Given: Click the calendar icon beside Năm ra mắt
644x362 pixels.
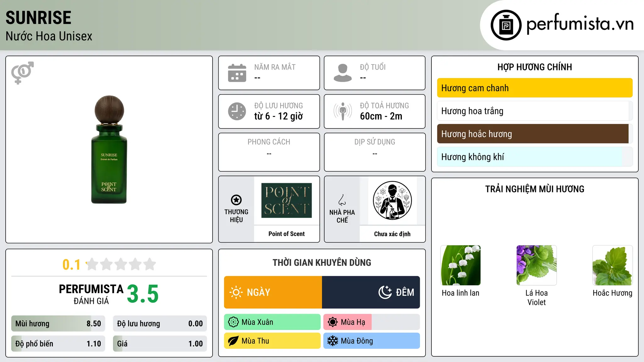Looking at the screenshot, I should coord(237,73).
